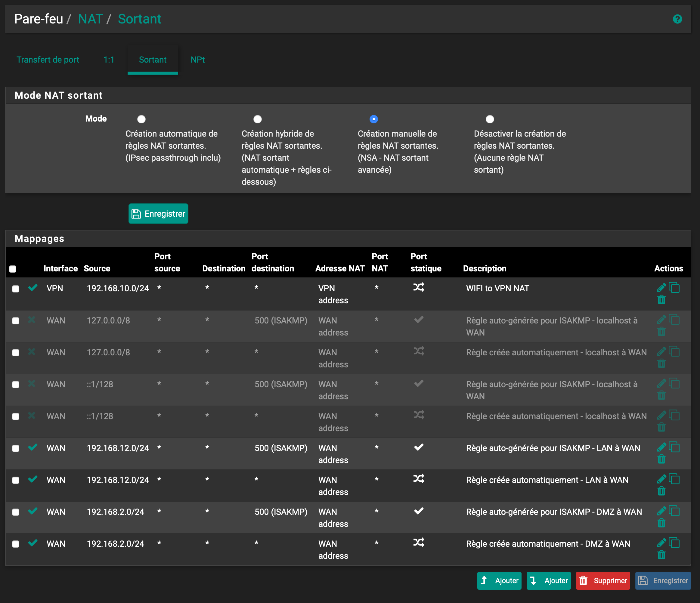Delete the ISAKMP LAN à WAN rule
The image size is (700, 603).
click(x=661, y=459)
